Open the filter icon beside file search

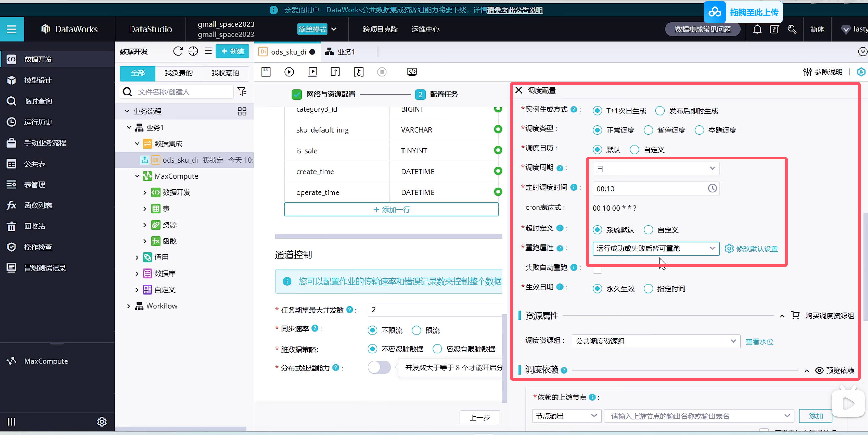tap(242, 91)
